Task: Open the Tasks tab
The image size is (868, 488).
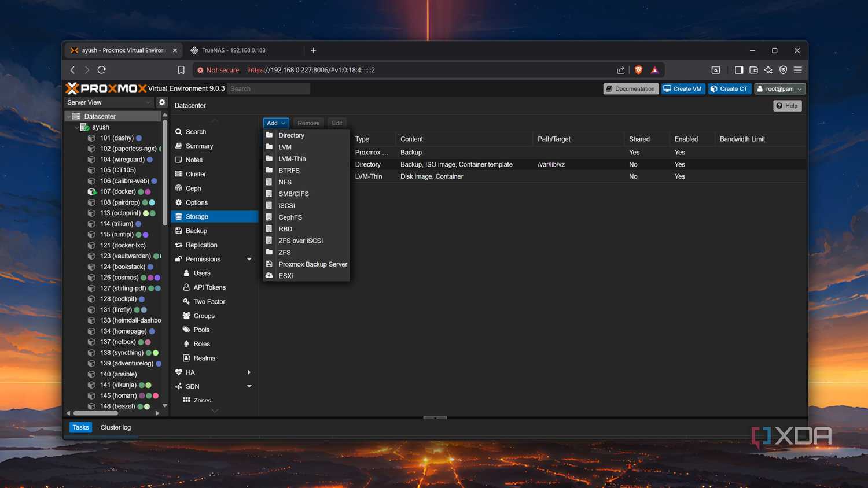Action: (x=81, y=427)
